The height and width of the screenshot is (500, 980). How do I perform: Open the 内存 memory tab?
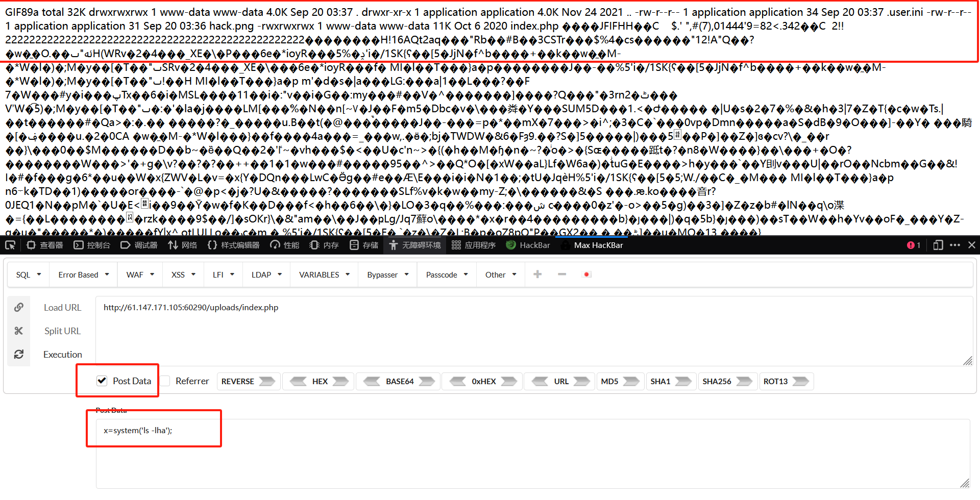click(x=324, y=245)
